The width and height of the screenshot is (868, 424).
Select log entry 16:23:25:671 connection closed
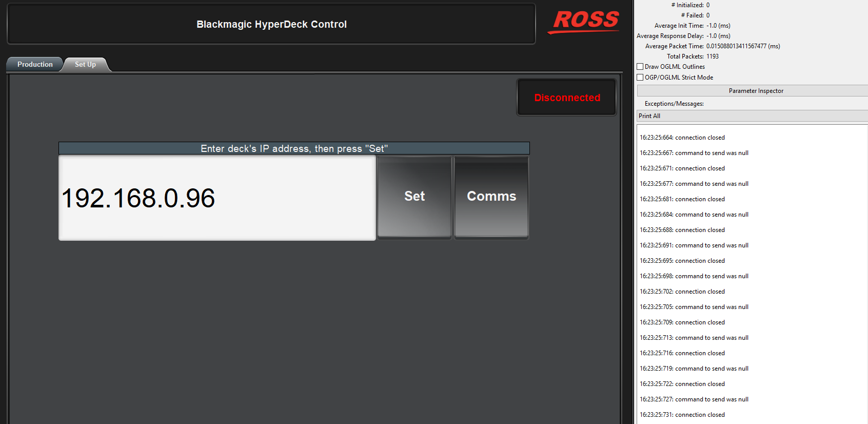(682, 168)
